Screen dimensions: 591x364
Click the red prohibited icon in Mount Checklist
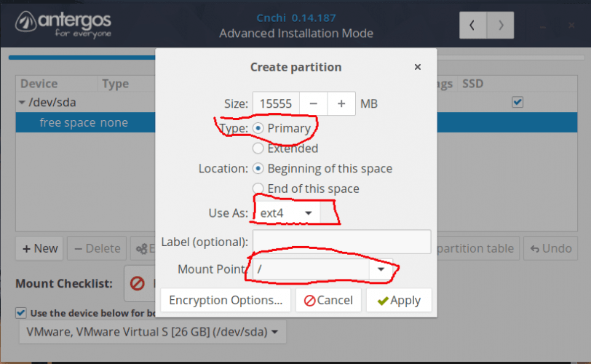coord(137,283)
